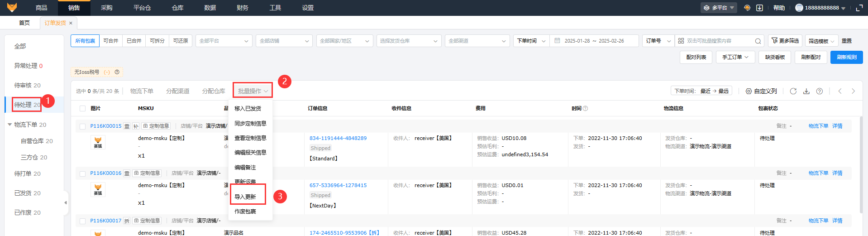Toggle the fullscreen icon in top bar
The image size is (868, 236).
pos(859,8)
